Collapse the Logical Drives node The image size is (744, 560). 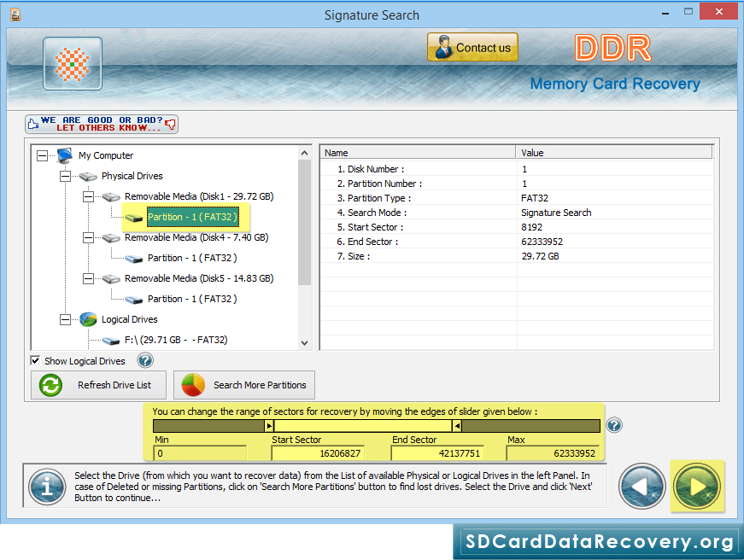click(x=66, y=319)
